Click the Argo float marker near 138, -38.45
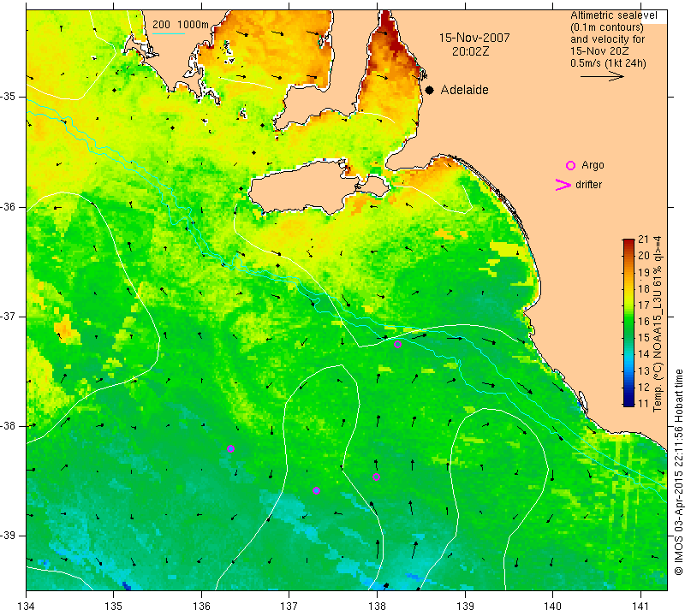Screen dimensions: 685x616 tap(376, 477)
